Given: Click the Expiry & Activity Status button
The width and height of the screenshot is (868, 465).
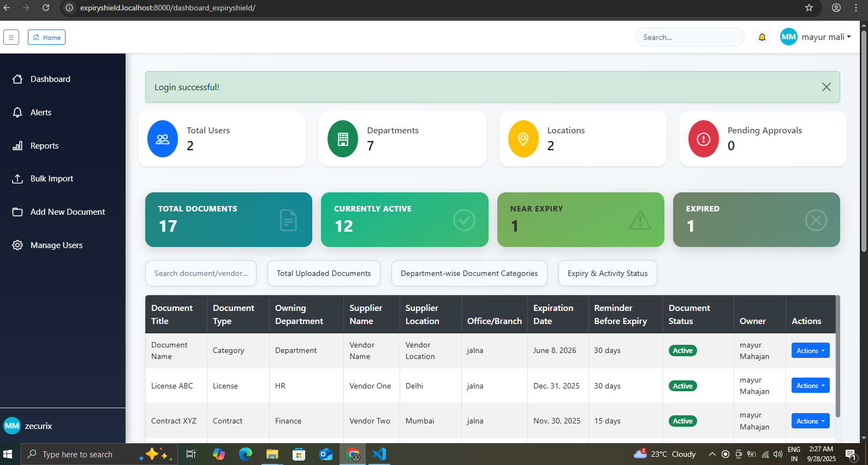Looking at the screenshot, I should point(607,273).
